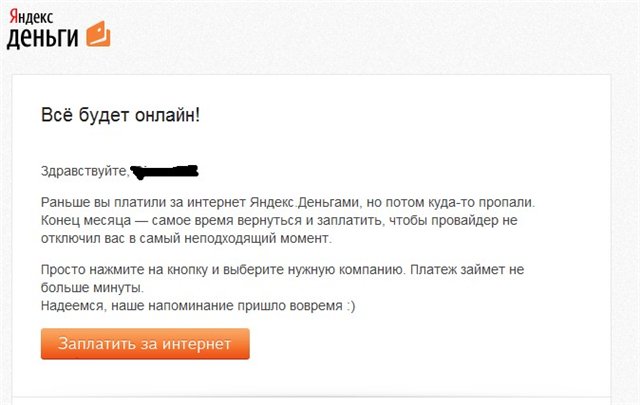Click the blacked-out recipient name
Viewport: 640px width, 405px height.
click(166, 170)
